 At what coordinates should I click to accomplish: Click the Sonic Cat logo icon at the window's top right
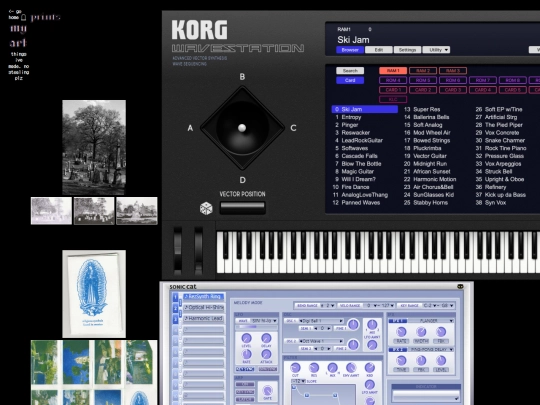(460, 286)
